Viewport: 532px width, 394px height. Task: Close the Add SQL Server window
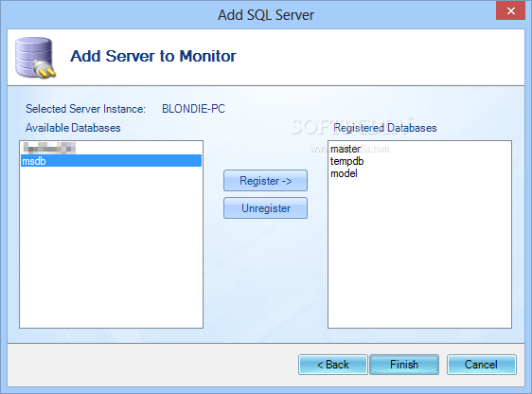coord(510,10)
